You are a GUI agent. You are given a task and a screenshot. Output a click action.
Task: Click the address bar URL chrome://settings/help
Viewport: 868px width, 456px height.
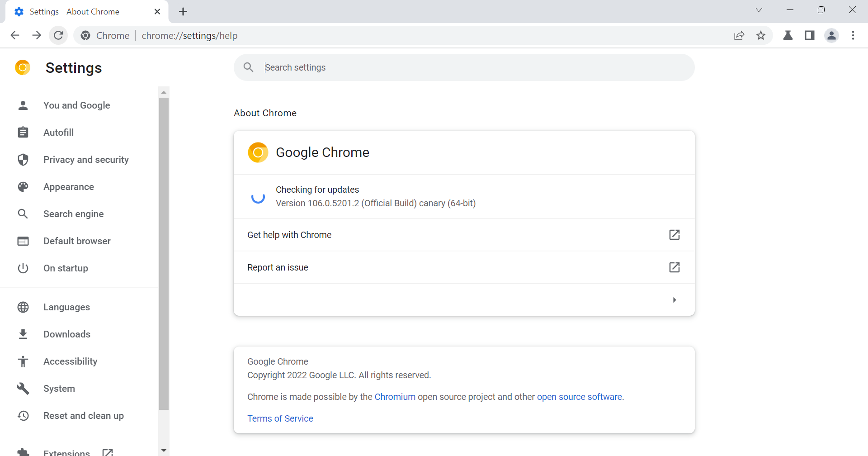(x=189, y=35)
